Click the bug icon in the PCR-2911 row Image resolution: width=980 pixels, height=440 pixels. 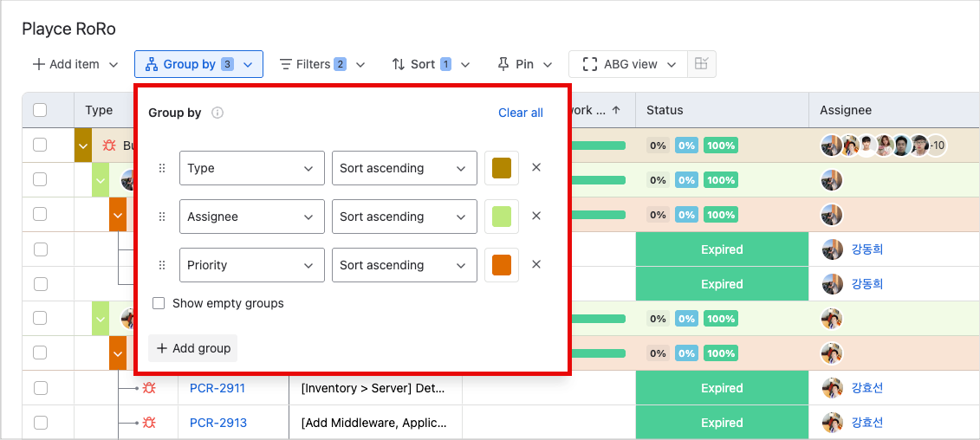(x=149, y=388)
